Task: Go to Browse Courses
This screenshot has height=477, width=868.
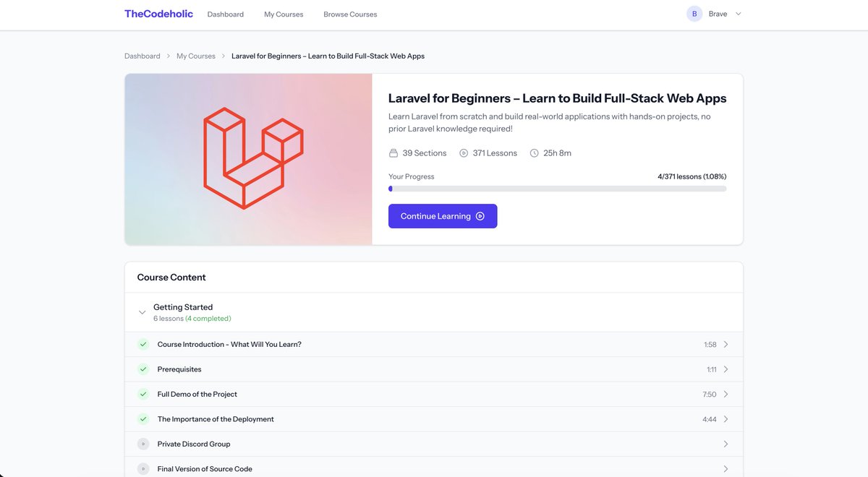Action: pyautogui.click(x=350, y=14)
